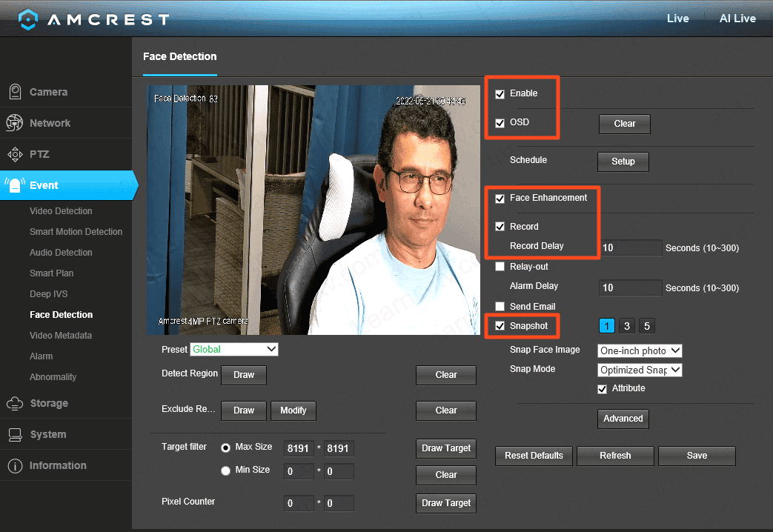Viewport: 773px width, 532px height.
Task: Open the Storage cloud icon
Action: tap(15, 403)
